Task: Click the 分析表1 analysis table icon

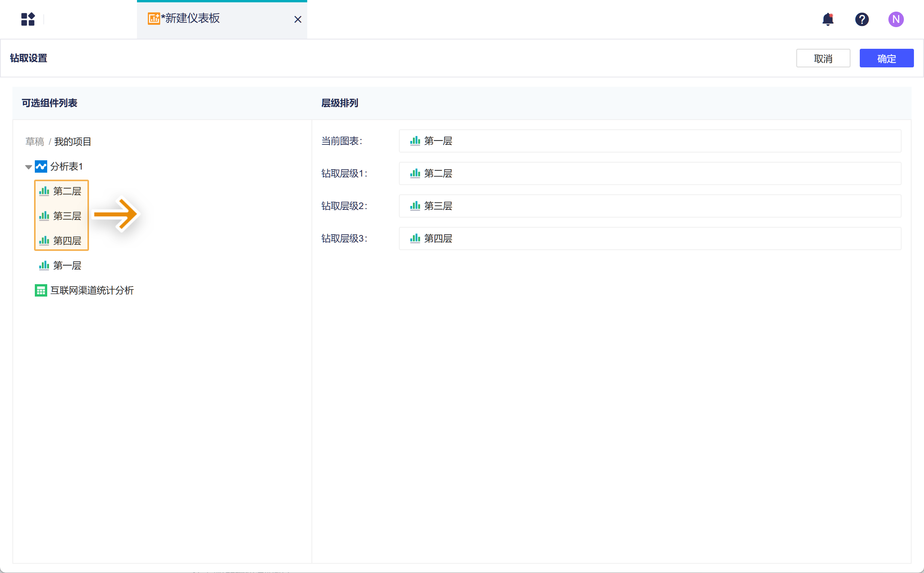Action: [x=41, y=166]
